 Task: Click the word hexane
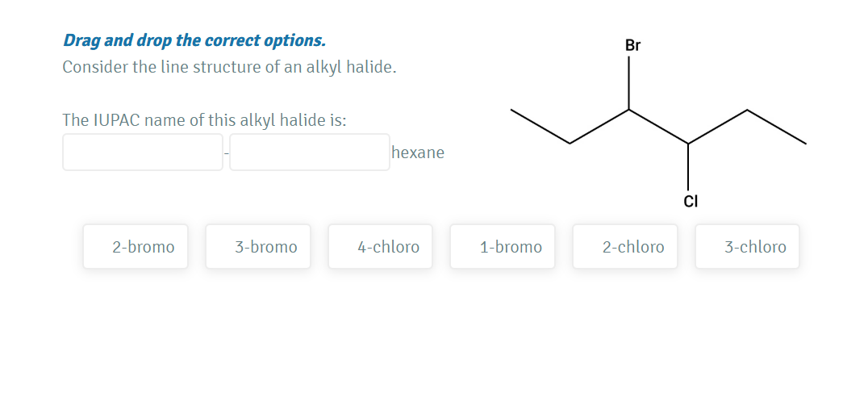click(418, 153)
